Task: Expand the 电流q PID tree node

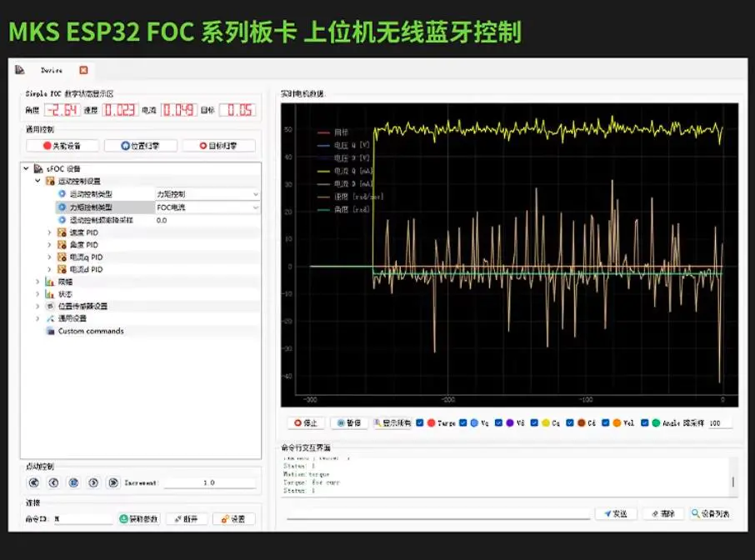Action: [49, 257]
